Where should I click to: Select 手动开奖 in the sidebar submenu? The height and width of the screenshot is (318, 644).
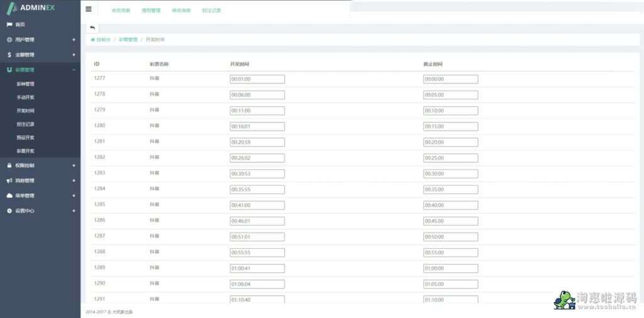26,97
